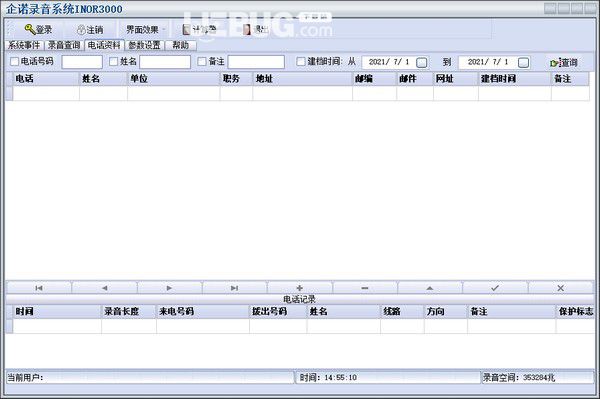Click the 注销 logout toolbar button
Image resolution: width=600 pixels, height=399 pixels.
[x=90, y=29]
